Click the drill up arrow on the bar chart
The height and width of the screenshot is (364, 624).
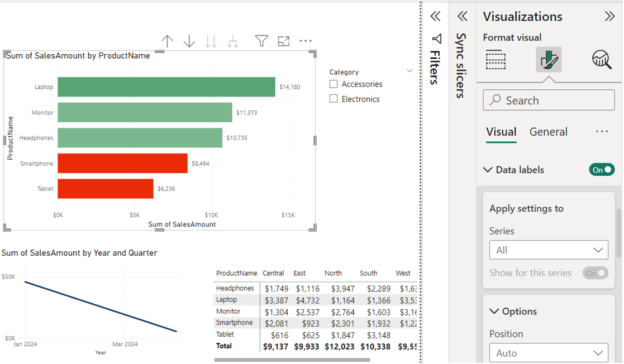pos(167,41)
